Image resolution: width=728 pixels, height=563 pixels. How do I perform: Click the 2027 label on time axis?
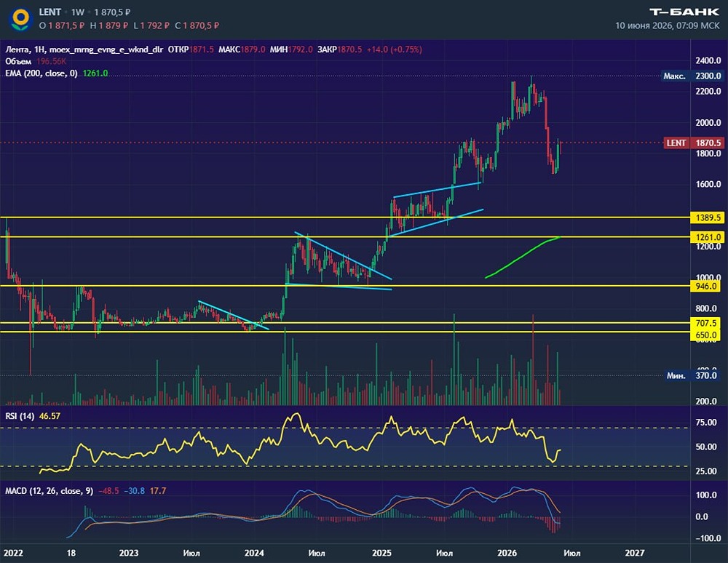click(x=635, y=553)
